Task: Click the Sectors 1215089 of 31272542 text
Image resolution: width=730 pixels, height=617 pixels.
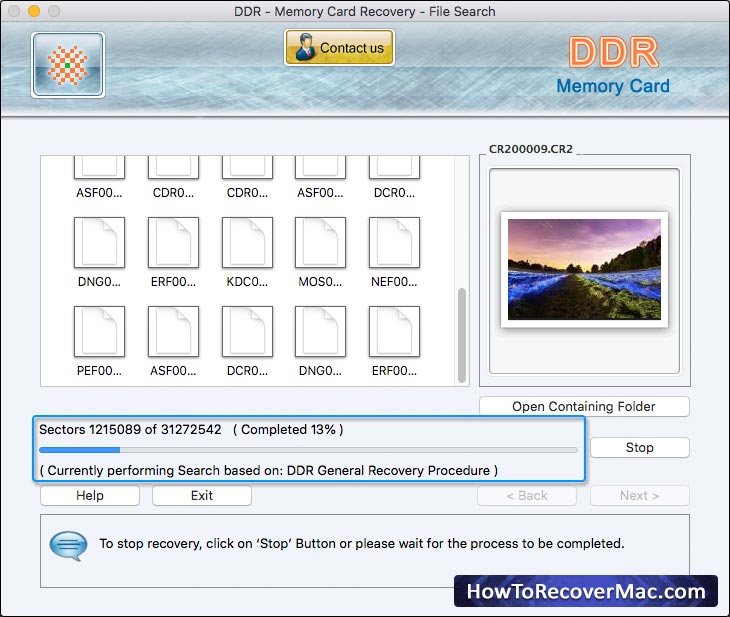Action: click(130, 429)
